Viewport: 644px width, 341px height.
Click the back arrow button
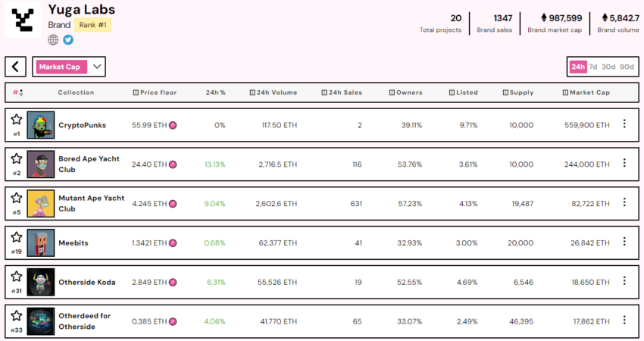[15, 67]
